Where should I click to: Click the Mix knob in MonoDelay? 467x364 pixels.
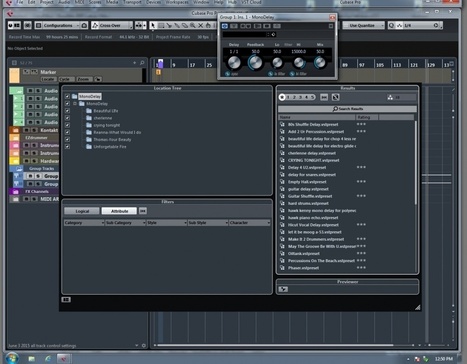[320, 62]
